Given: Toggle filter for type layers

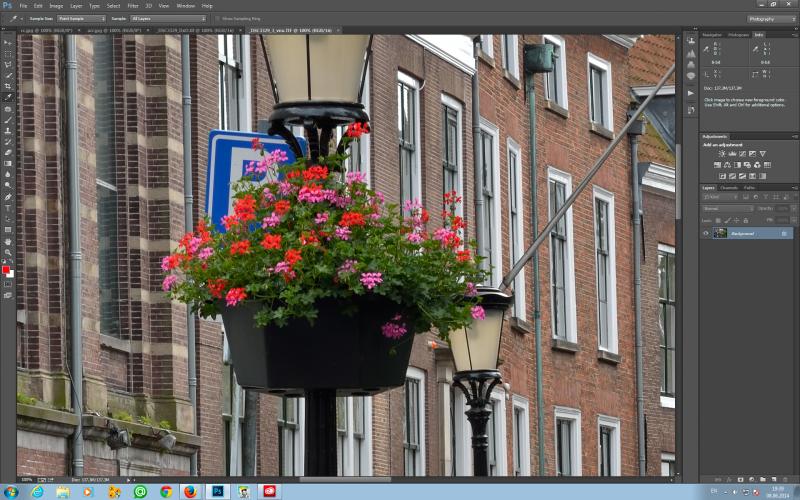Looking at the screenshot, I should click(766, 196).
